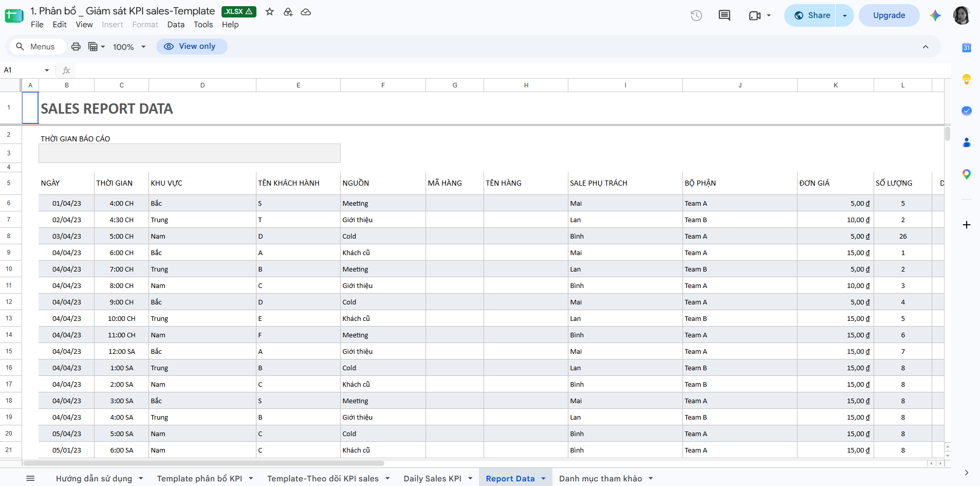Get add-ons plus icon
Screen dimensions: 980x486
[x=967, y=225]
